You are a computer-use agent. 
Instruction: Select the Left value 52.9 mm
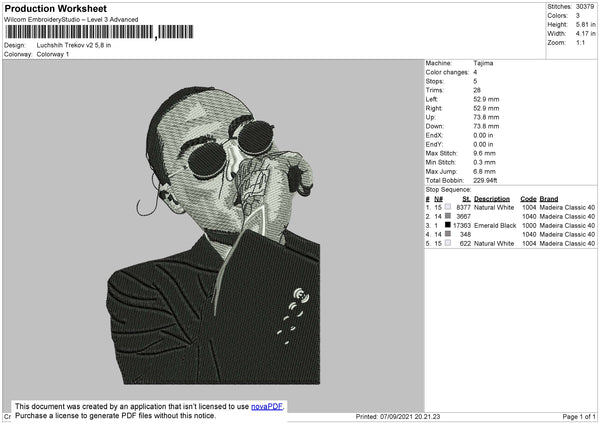point(486,99)
